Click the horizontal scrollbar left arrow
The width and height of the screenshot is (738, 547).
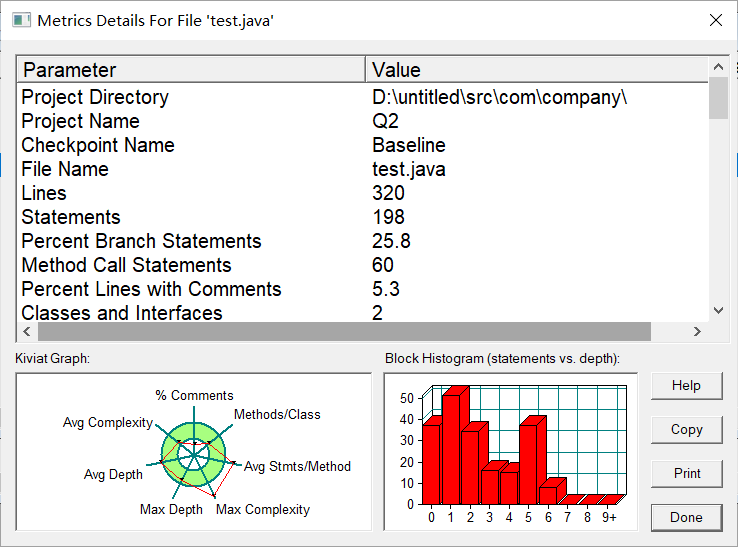click(27, 331)
